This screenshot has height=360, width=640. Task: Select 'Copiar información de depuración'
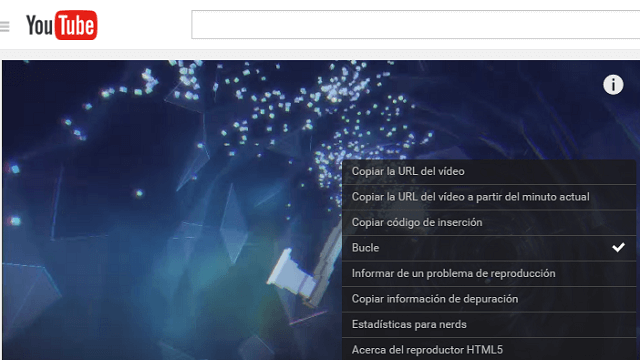(x=489, y=299)
